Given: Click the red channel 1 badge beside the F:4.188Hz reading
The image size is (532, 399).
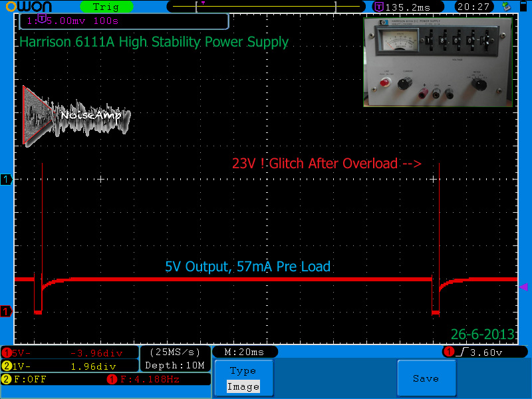Looking at the screenshot, I should click(x=112, y=379).
